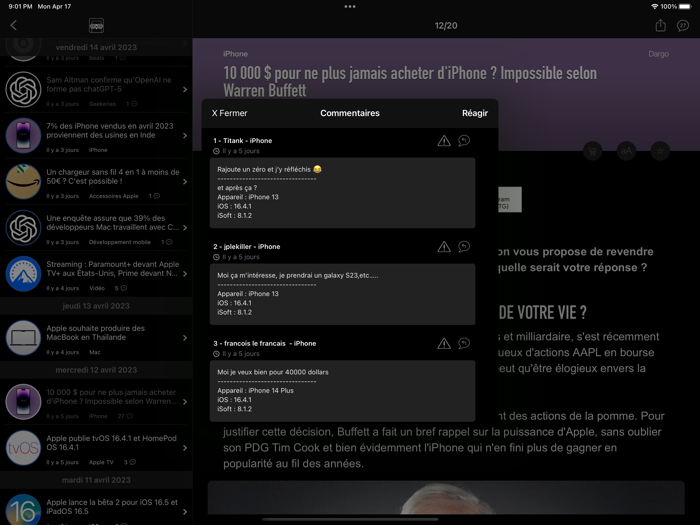Viewport: 700px width, 525px height.
Task: Tap the star favorite icon
Action: tap(660, 151)
